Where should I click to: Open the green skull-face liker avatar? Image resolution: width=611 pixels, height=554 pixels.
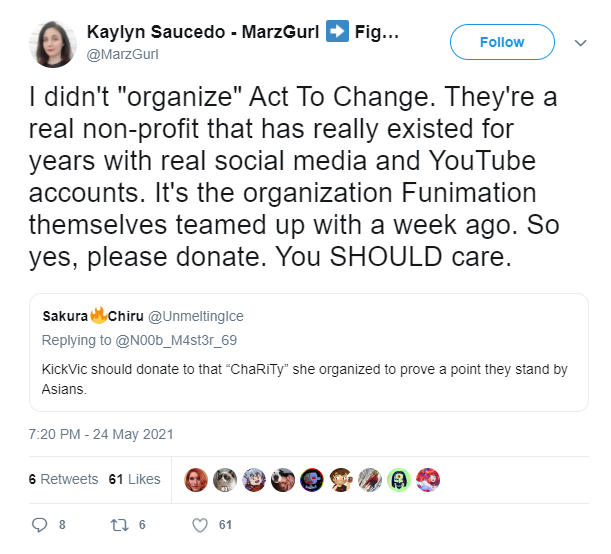click(399, 480)
